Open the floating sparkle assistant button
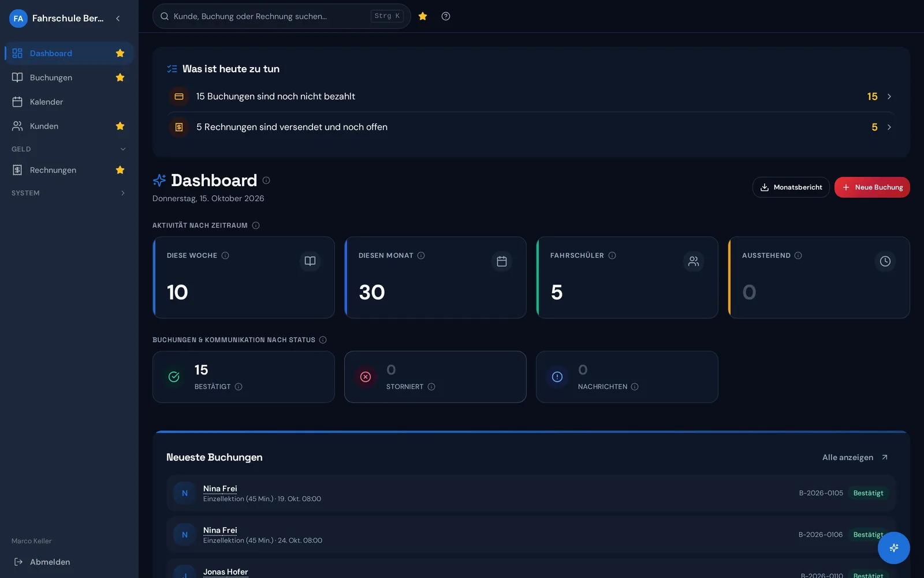The width and height of the screenshot is (924, 578). coord(894,548)
